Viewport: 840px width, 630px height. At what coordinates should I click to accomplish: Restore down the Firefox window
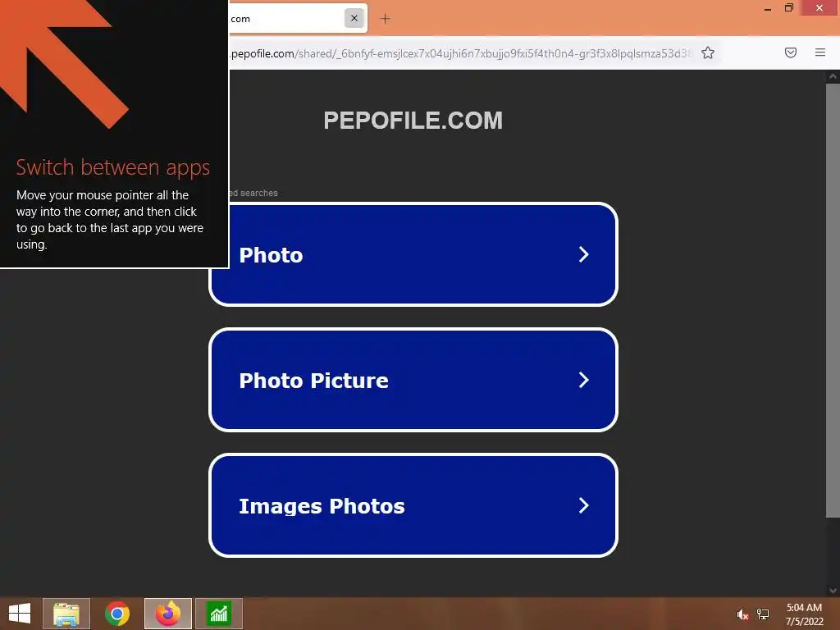(x=788, y=8)
